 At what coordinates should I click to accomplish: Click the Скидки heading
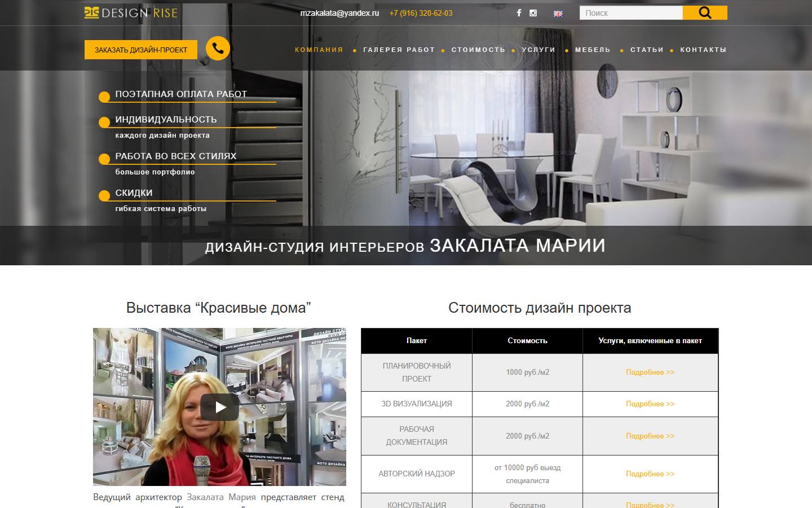pos(134,193)
